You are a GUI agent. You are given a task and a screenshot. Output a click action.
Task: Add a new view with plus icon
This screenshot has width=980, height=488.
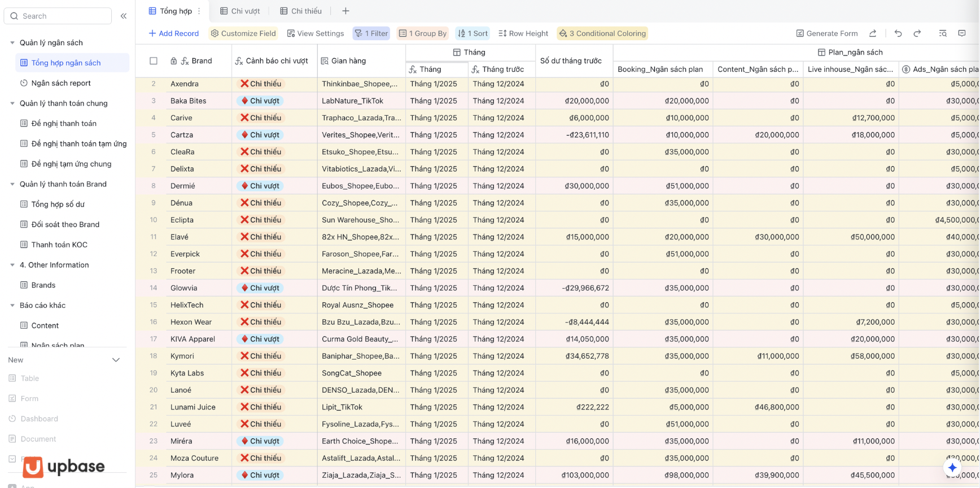point(345,11)
